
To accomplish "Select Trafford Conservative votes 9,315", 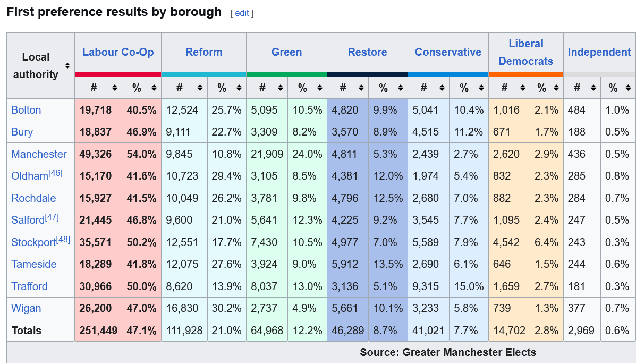I will tap(426, 286).
